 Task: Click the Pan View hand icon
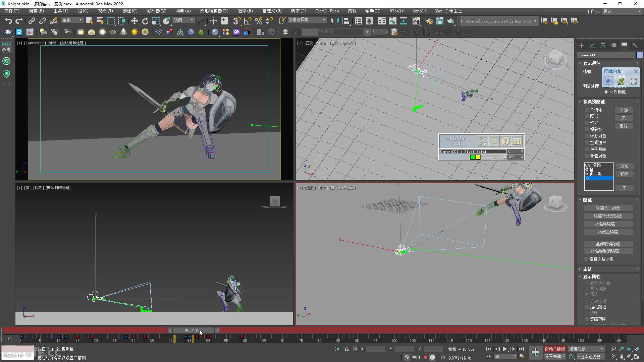[622, 357]
